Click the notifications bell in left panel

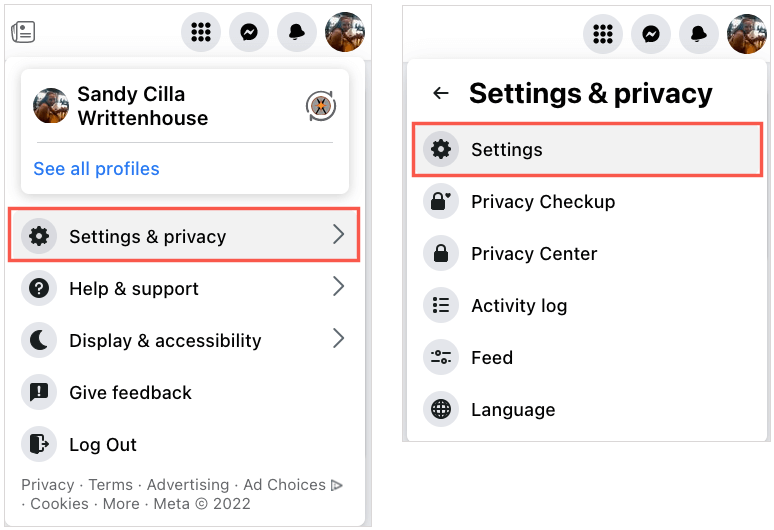[x=297, y=33]
